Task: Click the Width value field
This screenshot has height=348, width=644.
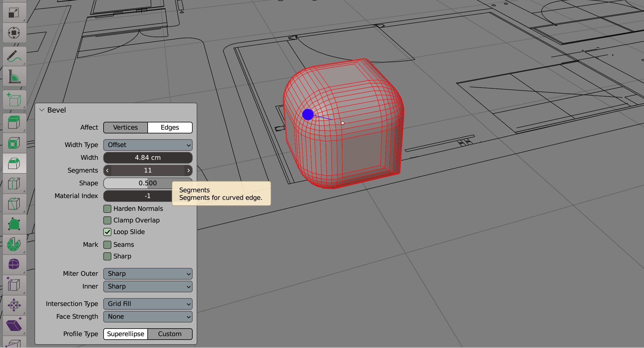Action: pyautogui.click(x=148, y=158)
